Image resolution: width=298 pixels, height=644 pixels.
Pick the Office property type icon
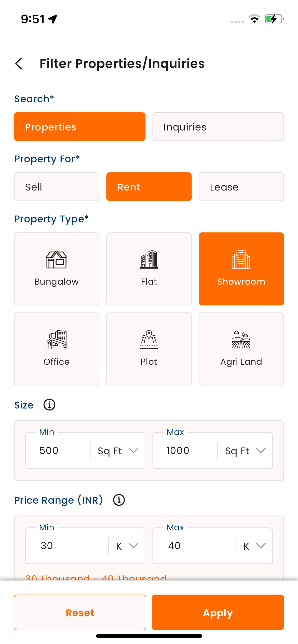tap(57, 340)
